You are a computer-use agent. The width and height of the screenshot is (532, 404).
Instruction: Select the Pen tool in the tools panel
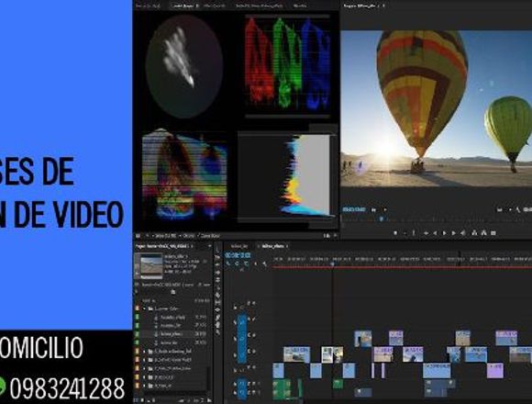click(217, 318)
